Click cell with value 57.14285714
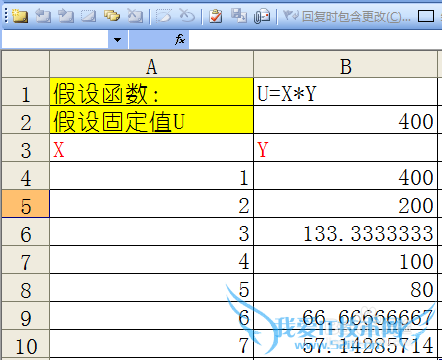Viewport: 442px width, 360px height. tap(346, 344)
